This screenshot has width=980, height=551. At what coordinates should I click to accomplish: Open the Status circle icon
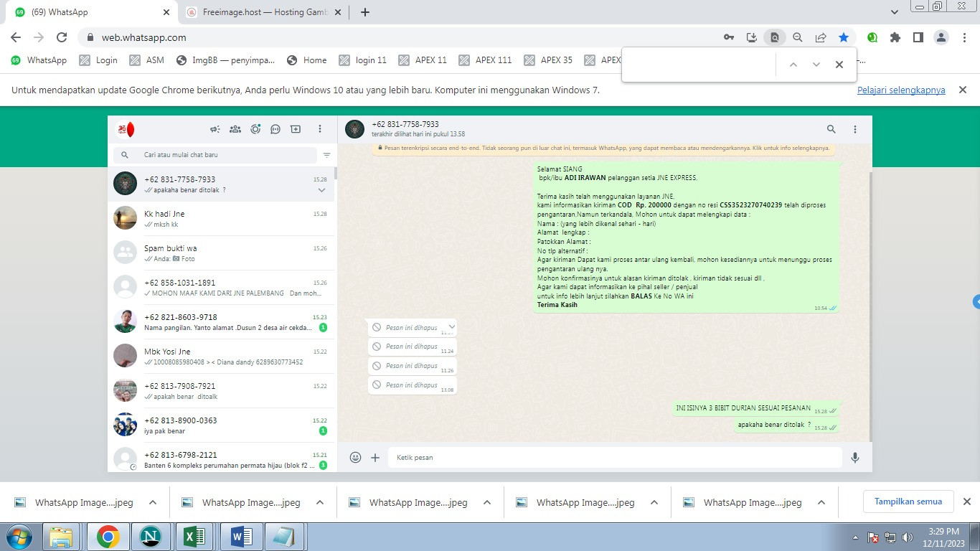(x=255, y=129)
